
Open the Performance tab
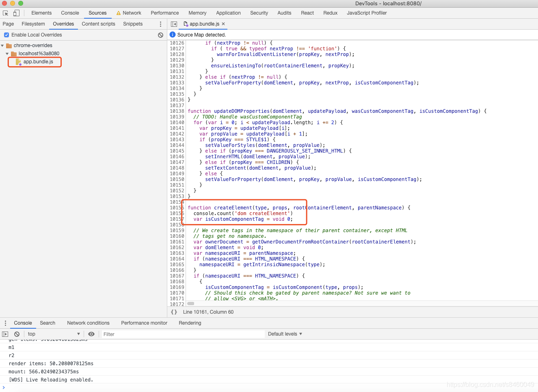(x=165, y=13)
